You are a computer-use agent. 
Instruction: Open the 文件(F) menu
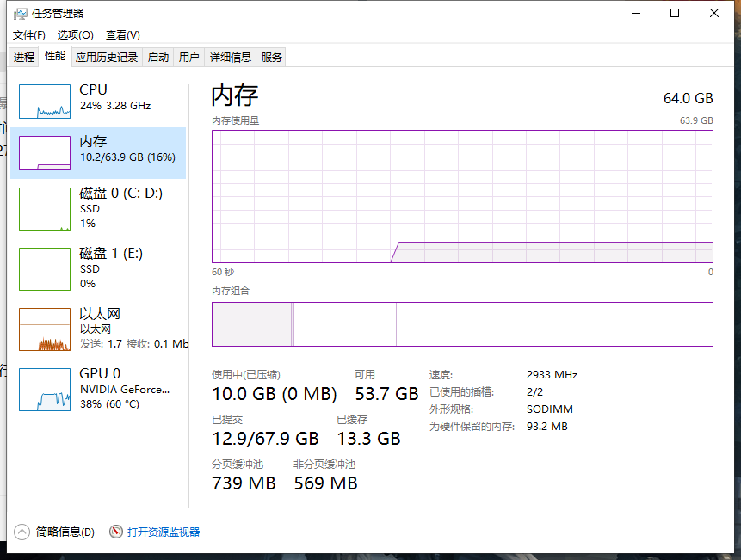point(28,35)
